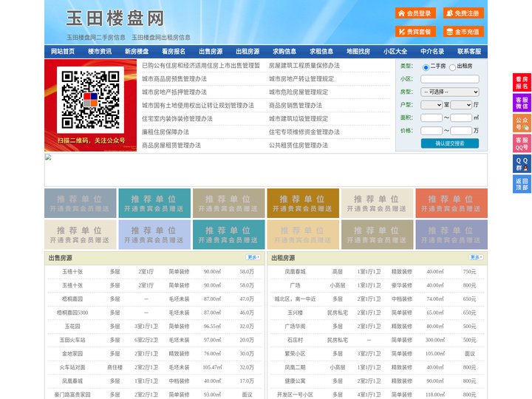Open 商品房屋租赁管理办法 link
Screen dimensions: 532x399
point(171,145)
